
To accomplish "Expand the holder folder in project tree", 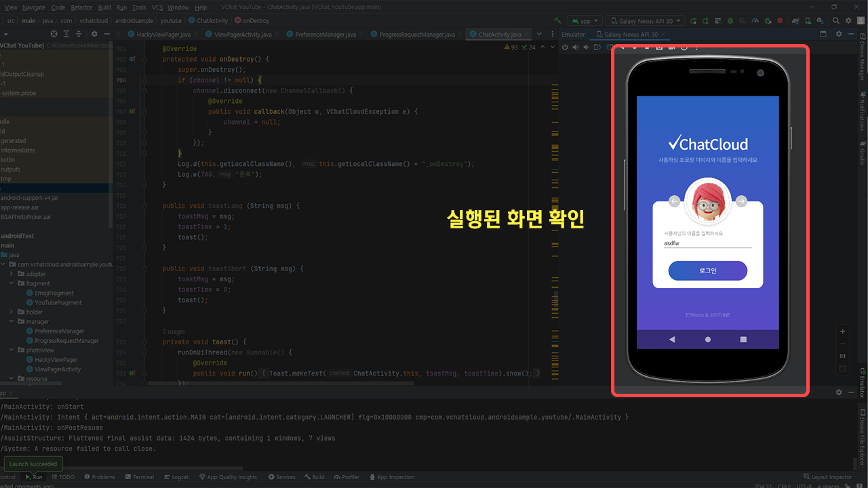I will click(x=12, y=312).
